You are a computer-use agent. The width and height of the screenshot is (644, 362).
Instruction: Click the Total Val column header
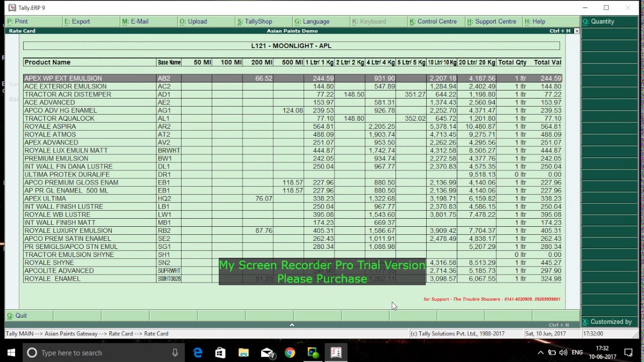point(547,62)
